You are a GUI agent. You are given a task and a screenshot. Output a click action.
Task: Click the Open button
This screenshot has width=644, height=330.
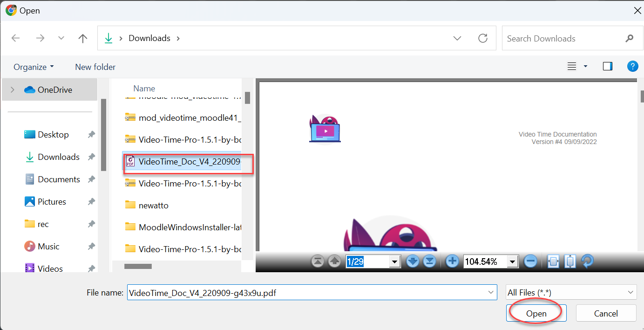pos(536,314)
